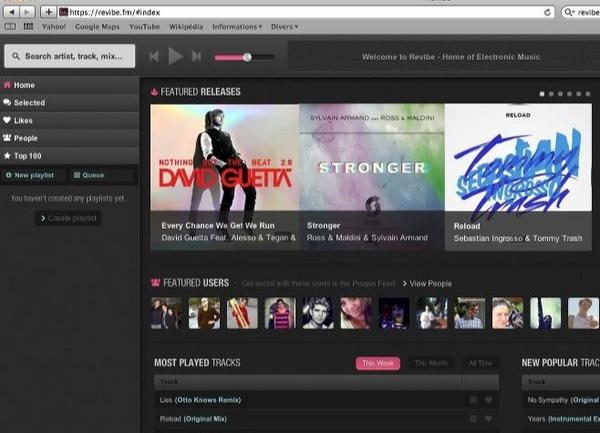Select first featured releases carousel dot
This screenshot has width=600, height=433.
542,94
